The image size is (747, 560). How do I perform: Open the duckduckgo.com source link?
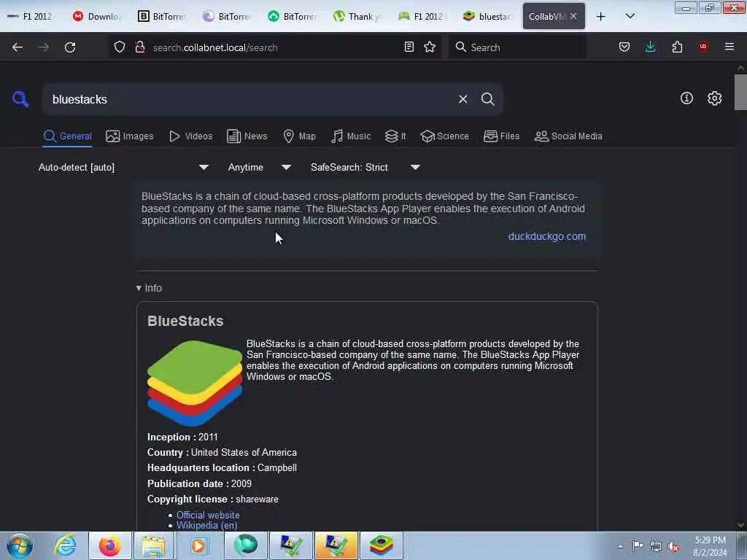point(547,237)
